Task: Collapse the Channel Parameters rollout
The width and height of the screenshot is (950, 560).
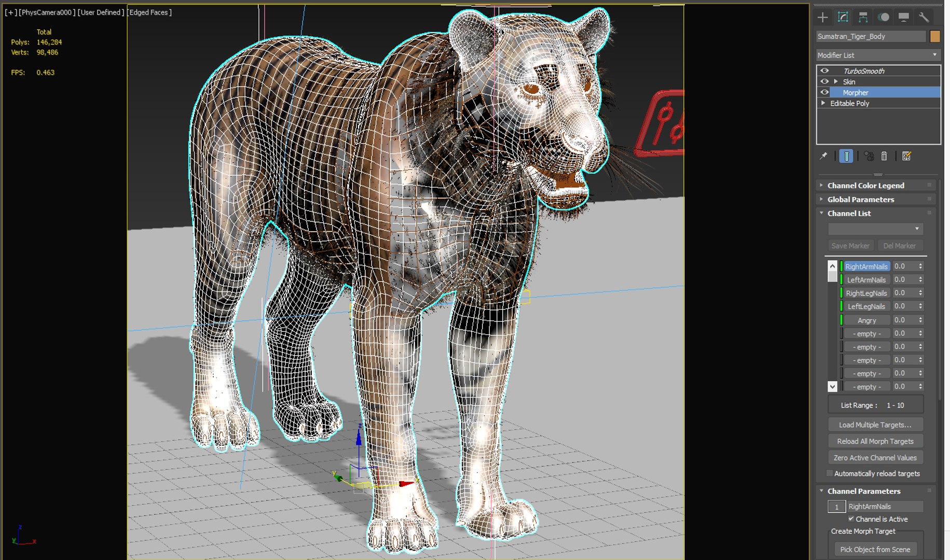Action: point(821,491)
